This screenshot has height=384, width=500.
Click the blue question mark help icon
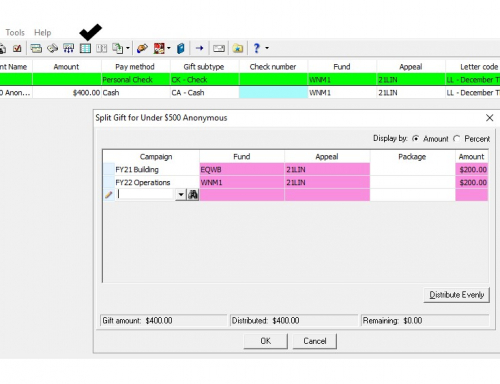tap(256, 48)
